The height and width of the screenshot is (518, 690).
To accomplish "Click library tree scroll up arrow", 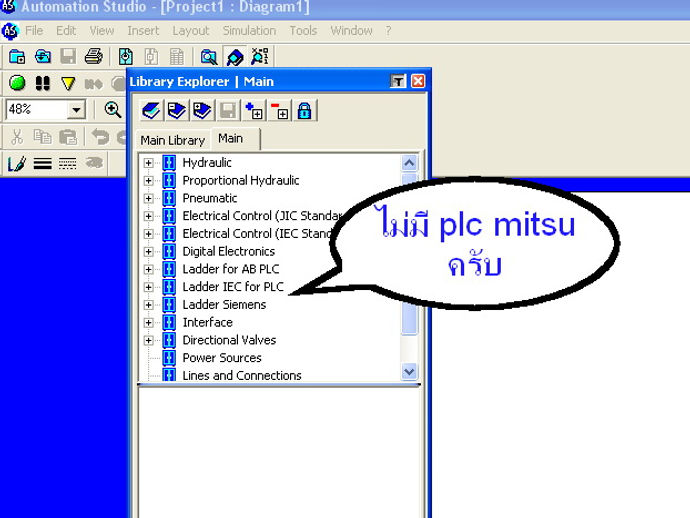I will click(409, 163).
